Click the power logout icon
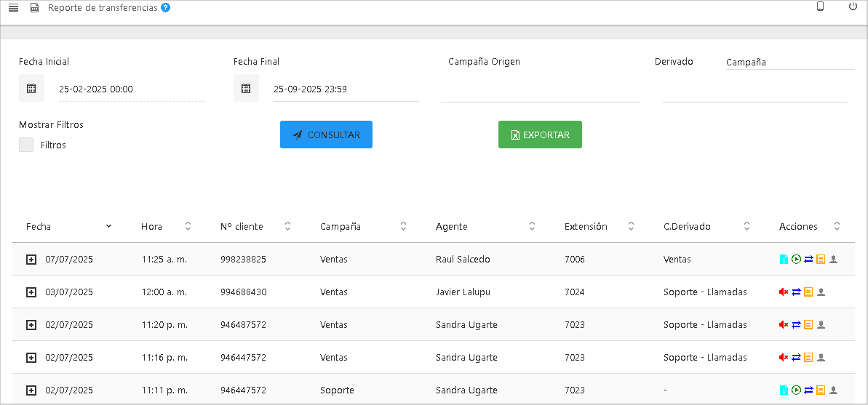The height and width of the screenshot is (405, 868). (853, 7)
